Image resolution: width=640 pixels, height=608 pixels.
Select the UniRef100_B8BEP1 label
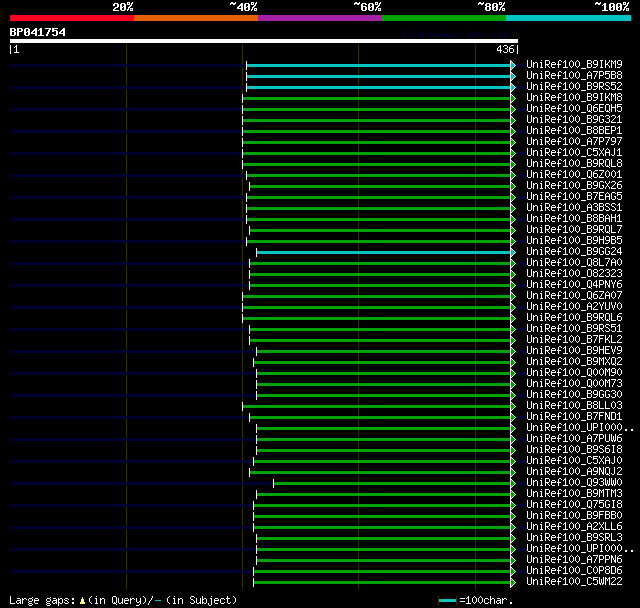(574, 131)
